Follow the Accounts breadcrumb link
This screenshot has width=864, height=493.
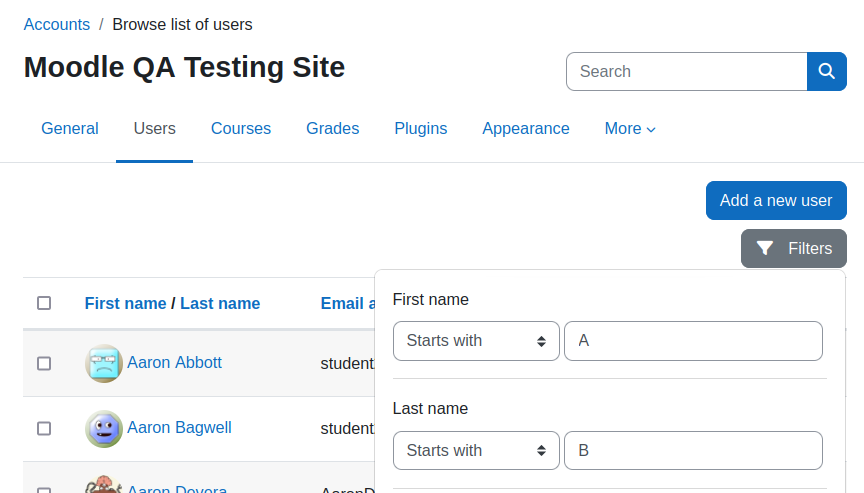point(57,24)
